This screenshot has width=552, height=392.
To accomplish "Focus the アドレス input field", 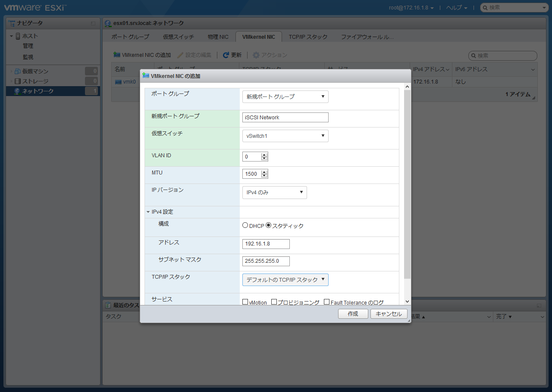I will click(266, 244).
